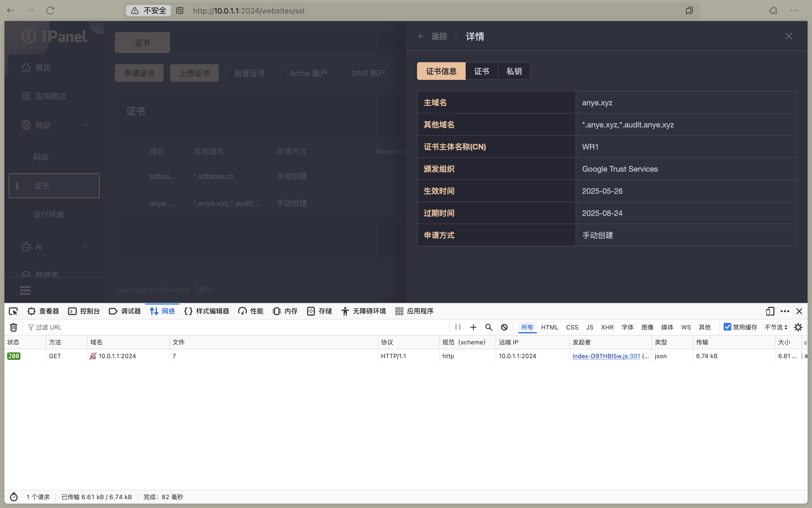Click the 上传证书 button
This screenshot has height=508, width=812.
[194, 73]
